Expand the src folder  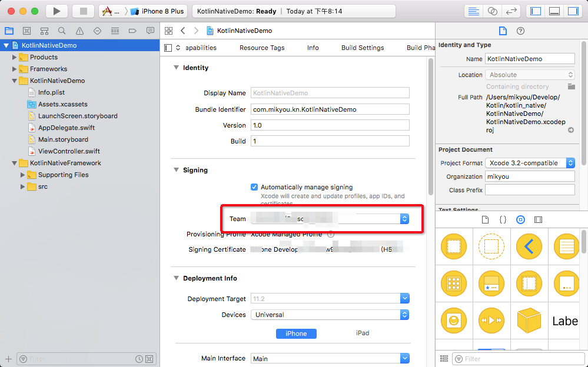(x=23, y=186)
